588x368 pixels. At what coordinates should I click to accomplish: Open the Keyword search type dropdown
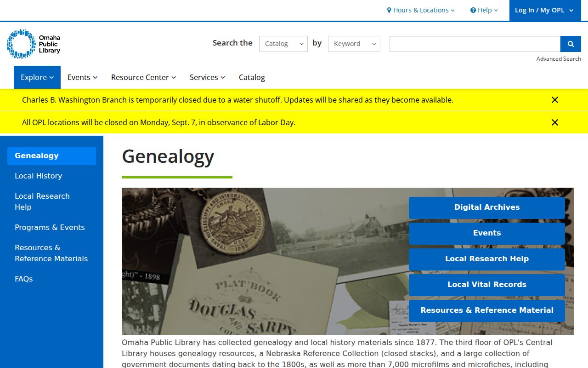[354, 44]
